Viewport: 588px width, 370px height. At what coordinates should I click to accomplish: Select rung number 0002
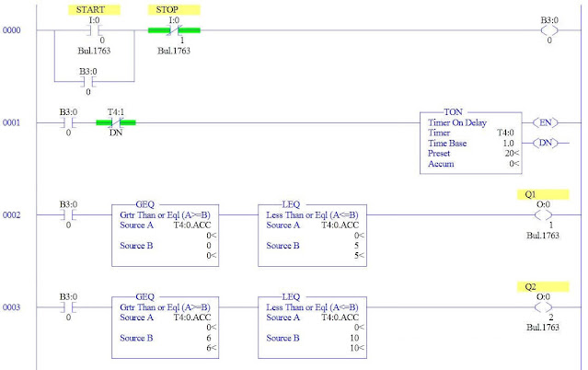click(x=12, y=215)
